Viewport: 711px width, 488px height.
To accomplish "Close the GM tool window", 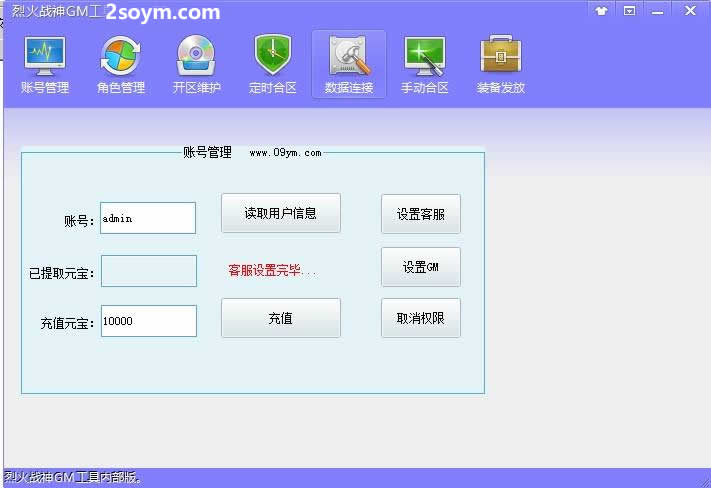I will pos(690,10).
